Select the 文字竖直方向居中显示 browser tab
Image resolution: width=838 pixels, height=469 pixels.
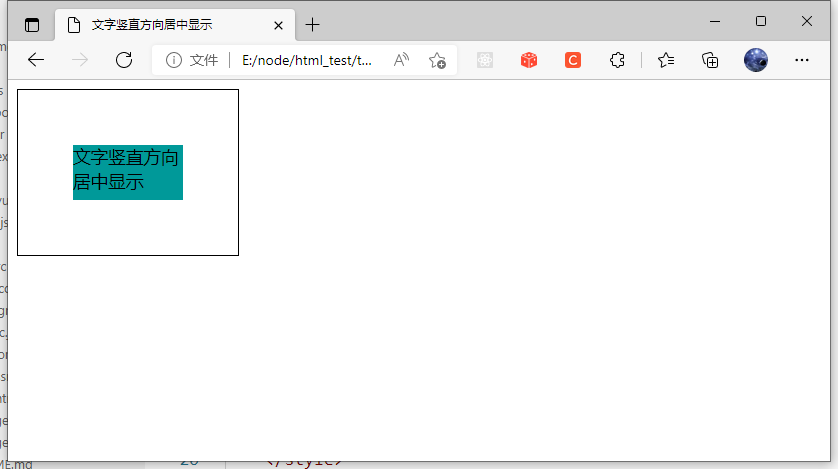pyautogui.click(x=175, y=25)
